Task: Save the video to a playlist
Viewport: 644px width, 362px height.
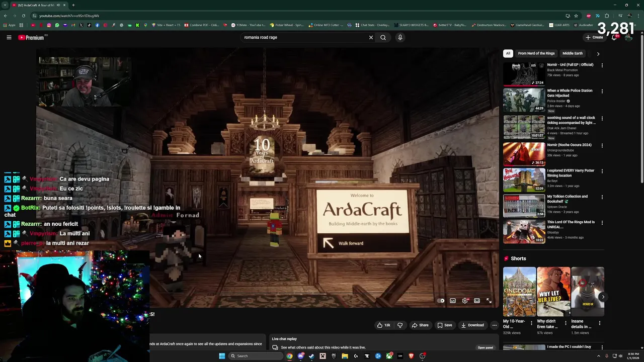Action: pos(445,325)
